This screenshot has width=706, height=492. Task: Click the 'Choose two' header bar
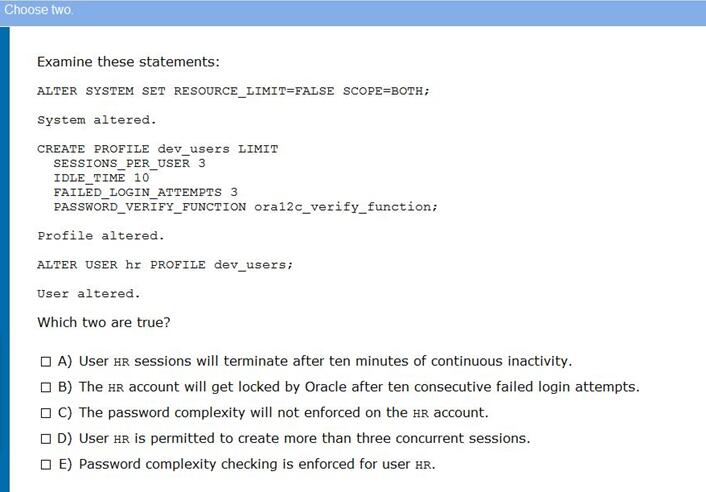[353, 13]
